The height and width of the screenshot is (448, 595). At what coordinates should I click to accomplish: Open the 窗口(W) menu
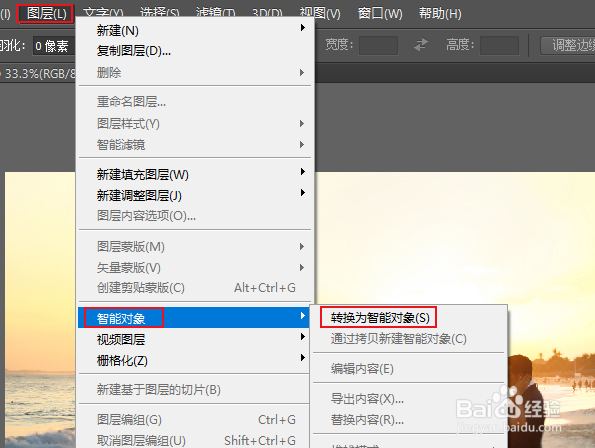coord(380,14)
